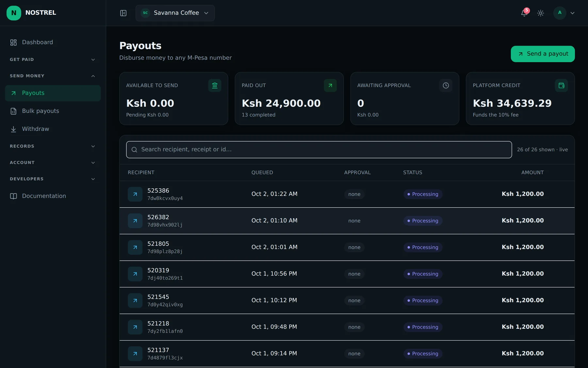Open the Withdraw page
The image size is (588, 368).
pos(53,129)
